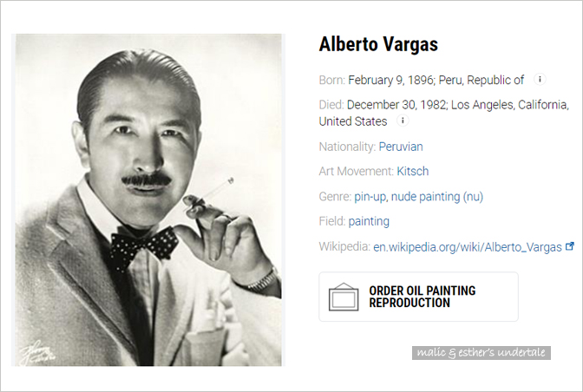
Task: Click info icon beside Born location
Action: coord(540,79)
